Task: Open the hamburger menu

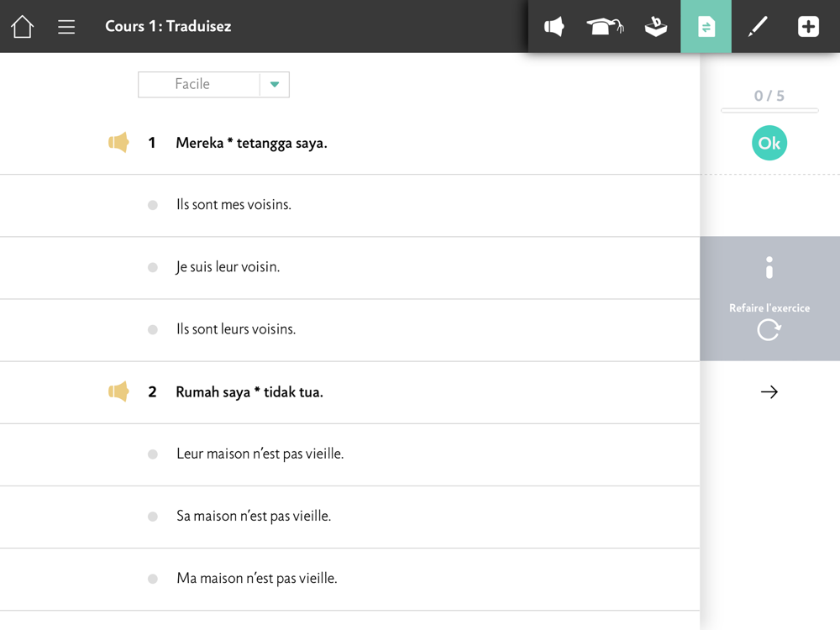Action: coord(66,27)
